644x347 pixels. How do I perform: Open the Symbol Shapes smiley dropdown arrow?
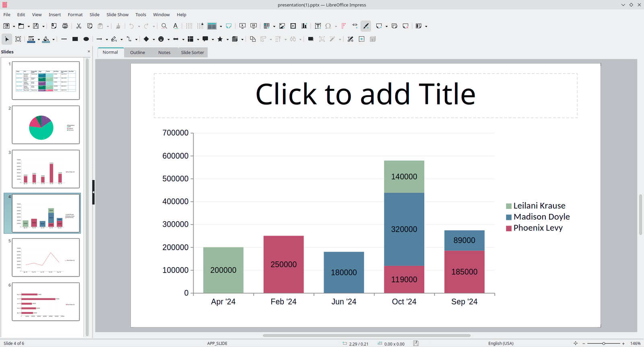coord(168,39)
